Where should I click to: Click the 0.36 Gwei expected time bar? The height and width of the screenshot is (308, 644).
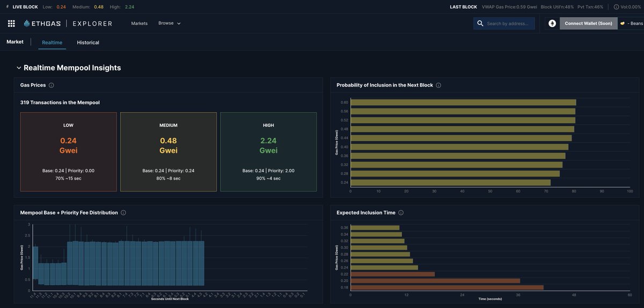click(x=375, y=228)
